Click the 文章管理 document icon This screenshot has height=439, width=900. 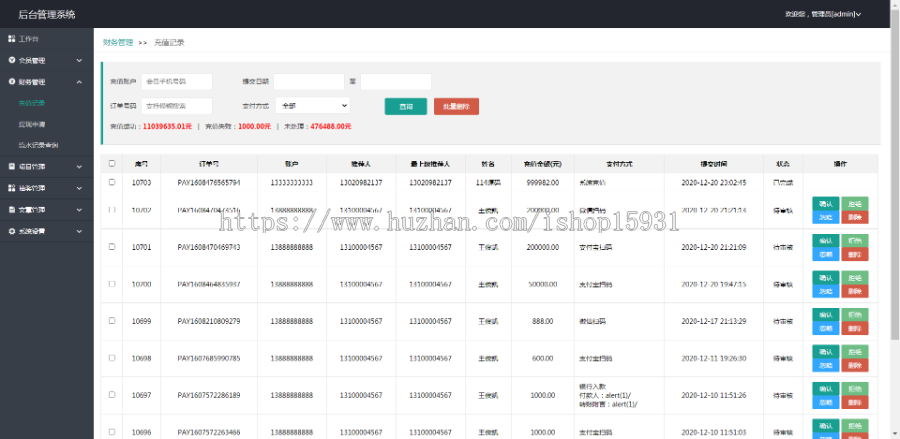[12, 209]
